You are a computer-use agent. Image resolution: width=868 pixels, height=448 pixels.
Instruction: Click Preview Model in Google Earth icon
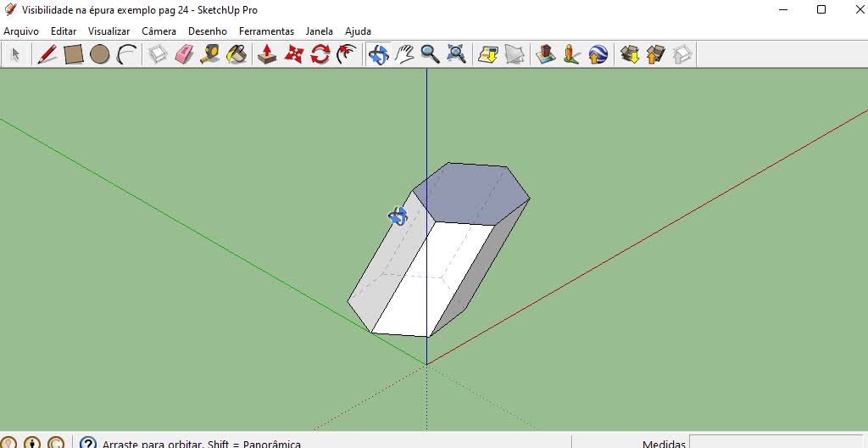pos(598,54)
